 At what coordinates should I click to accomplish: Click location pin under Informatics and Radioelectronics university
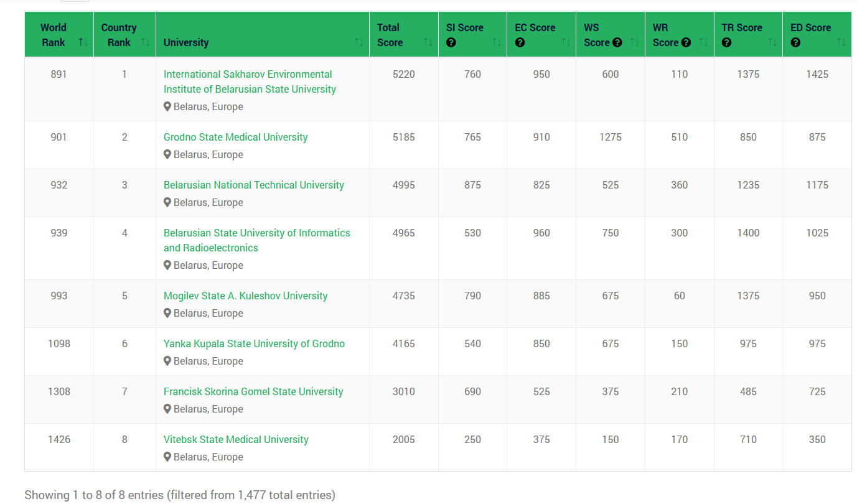tap(167, 265)
